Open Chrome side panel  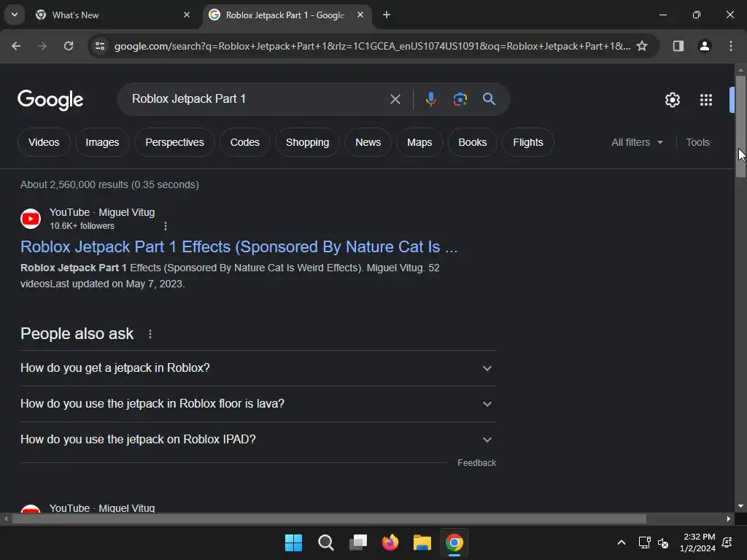pyautogui.click(x=678, y=46)
